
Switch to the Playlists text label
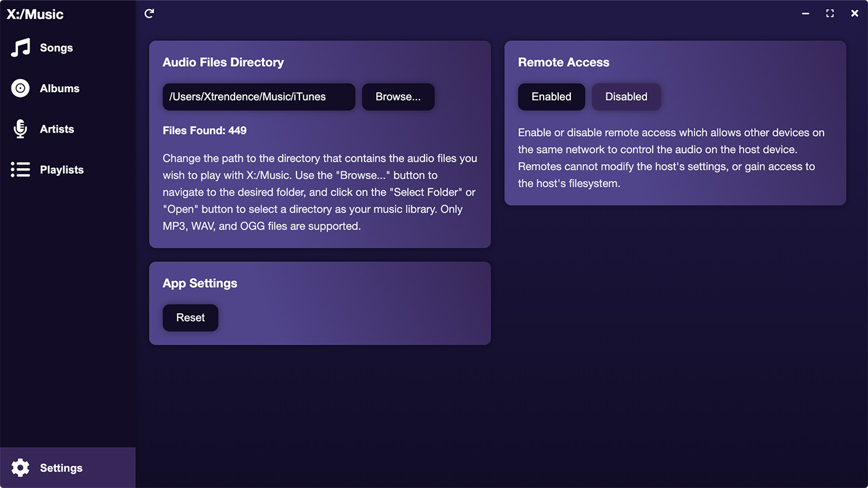click(61, 170)
